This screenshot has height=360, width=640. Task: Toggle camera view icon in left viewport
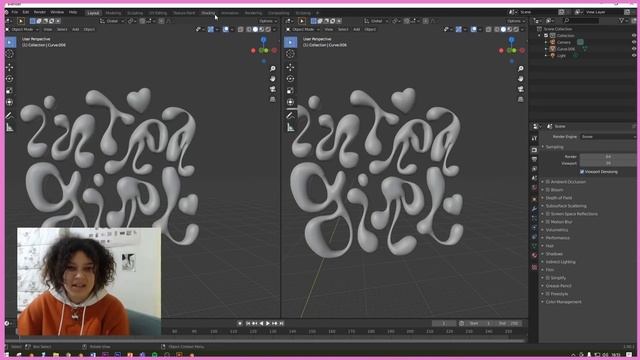pos(273,89)
